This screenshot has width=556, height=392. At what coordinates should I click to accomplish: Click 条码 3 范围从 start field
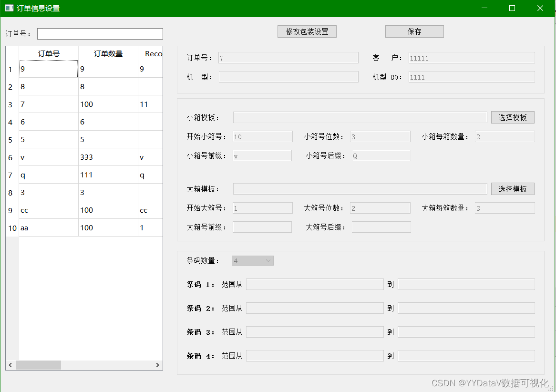click(x=315, y=332)
